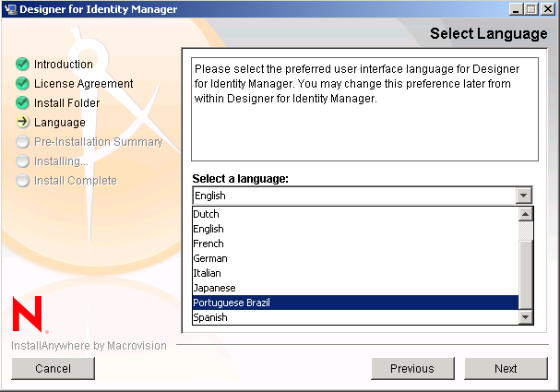Click the language list scrollbar thumb
This screenshot has width=560, height=392.
[x=525, y=275]
